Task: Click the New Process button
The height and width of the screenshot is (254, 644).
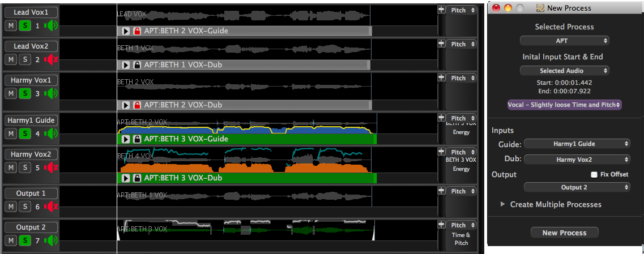Action: click(x=564, y=233)
